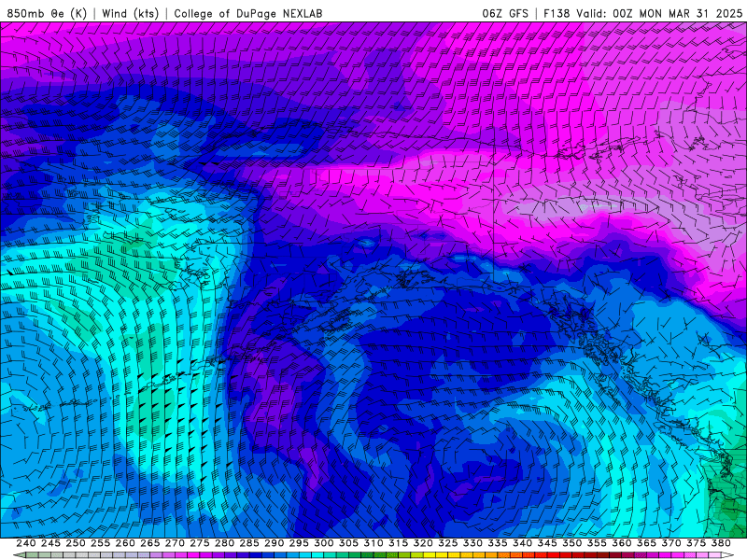Select the 355 color bar label
The width and height of the screenshot is (747, 560).
point(597,543)
